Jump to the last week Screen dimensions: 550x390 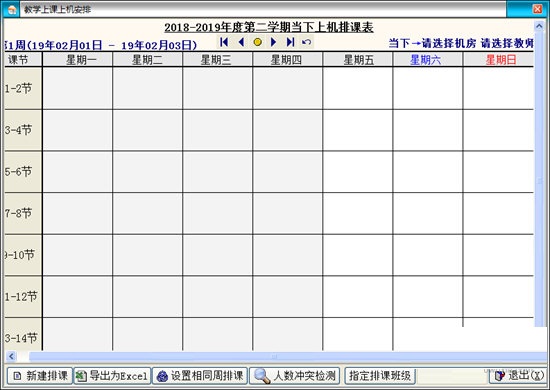(290, 42)
